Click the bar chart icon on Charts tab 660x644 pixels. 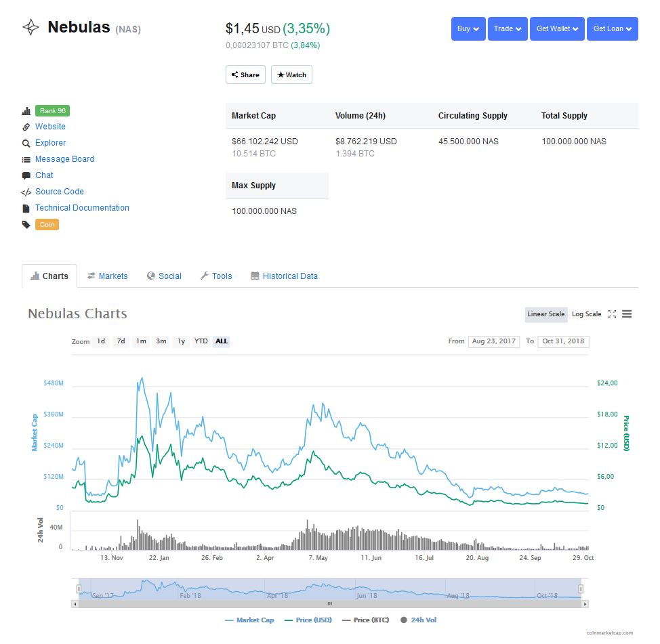coord(35,276)
